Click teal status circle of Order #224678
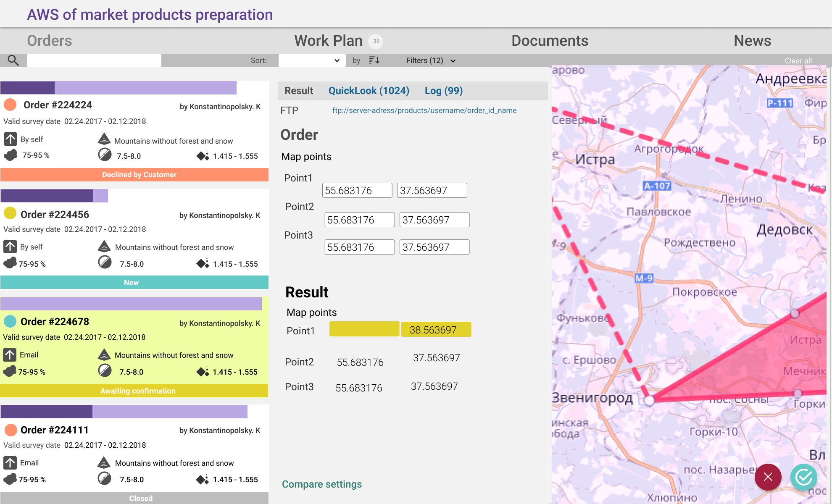 10,321
